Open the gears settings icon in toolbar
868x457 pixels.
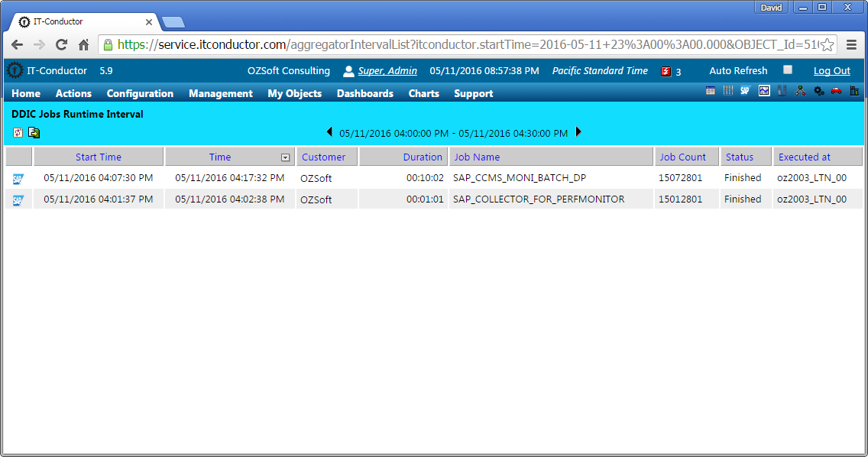(819, 91)
